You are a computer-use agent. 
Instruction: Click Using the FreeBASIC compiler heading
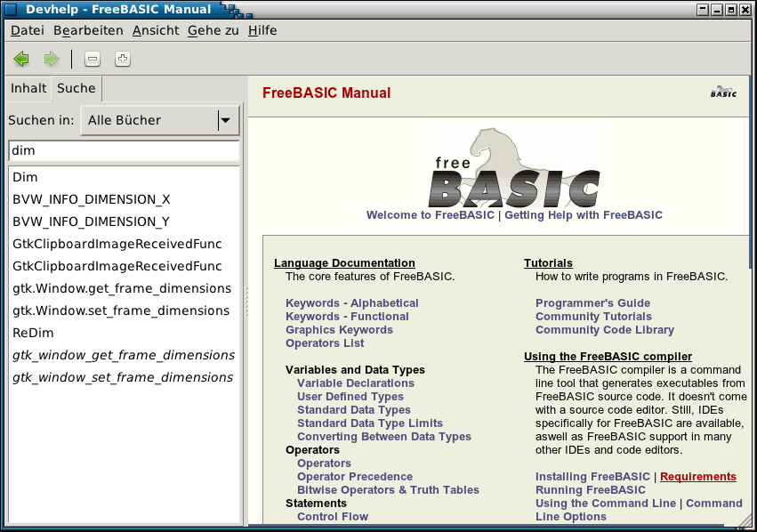coord(608,357)
